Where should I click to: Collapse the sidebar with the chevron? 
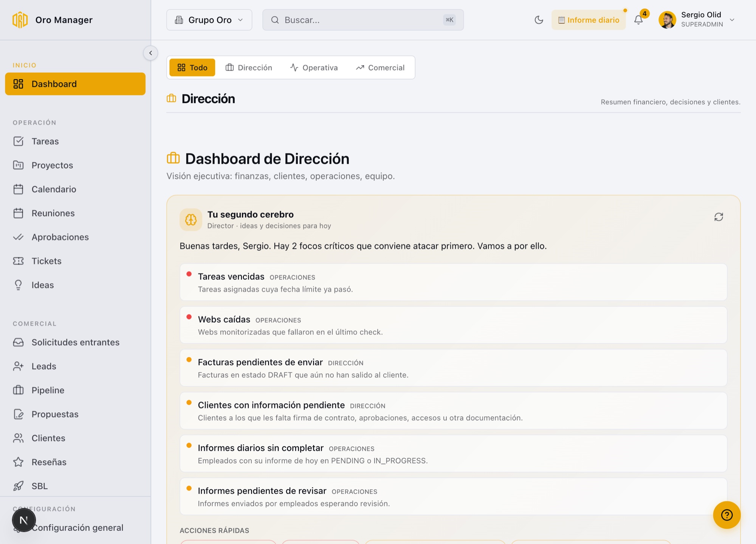click(150, 53)
